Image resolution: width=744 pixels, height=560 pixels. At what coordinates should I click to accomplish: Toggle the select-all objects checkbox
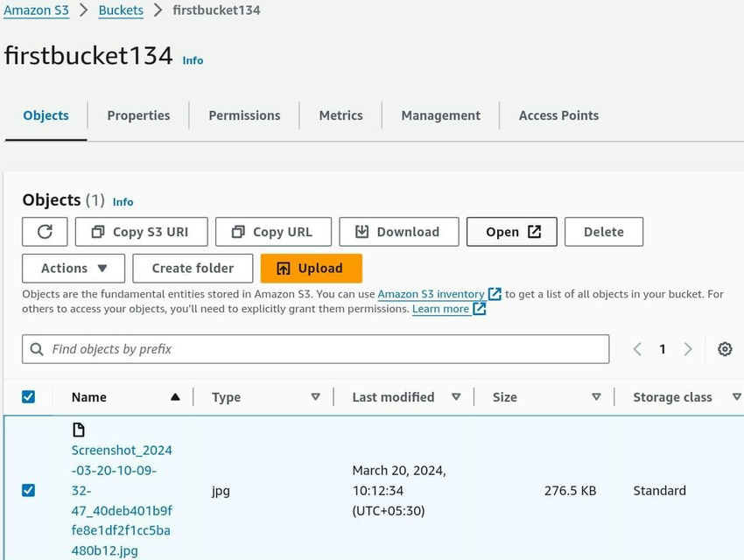[x=28, y=397]
